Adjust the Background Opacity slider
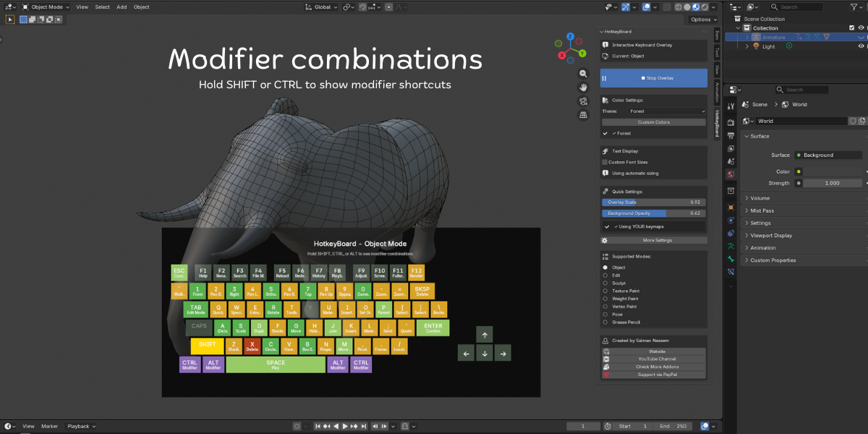Viewport: 868px width, 434px height. click(654, 213)
